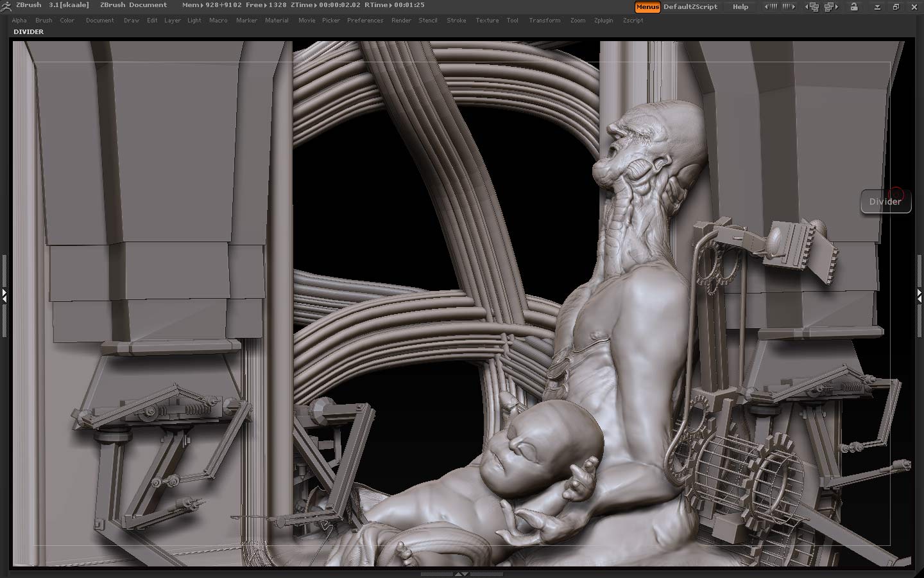Open the Zoom menu
This screenshot has width=924, height=578.
tap(577, 21)
